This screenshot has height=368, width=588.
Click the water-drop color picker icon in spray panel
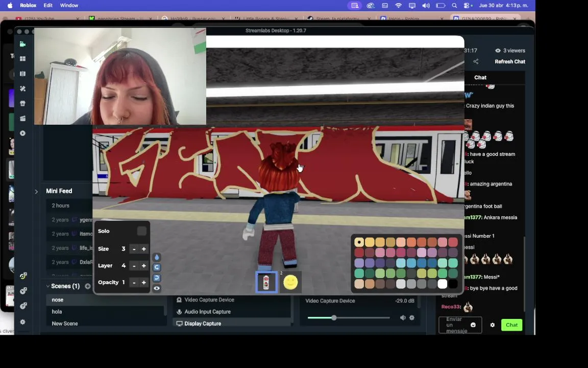pyautogui.click(x=157, y=257)
